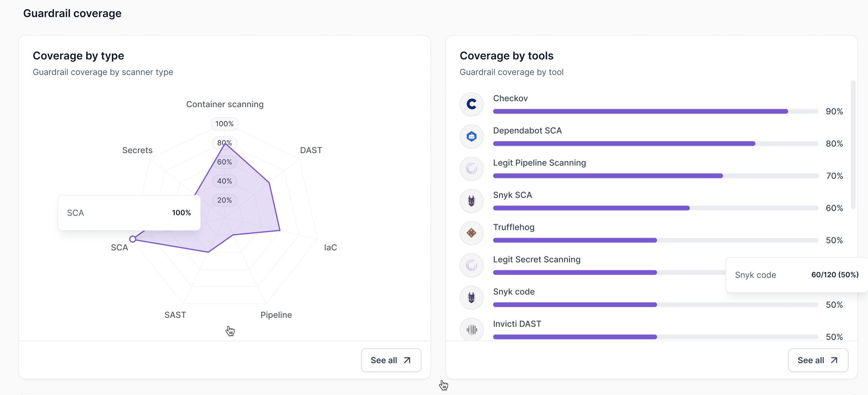Click the Checkov 90% progress bar

pos(656,111)
